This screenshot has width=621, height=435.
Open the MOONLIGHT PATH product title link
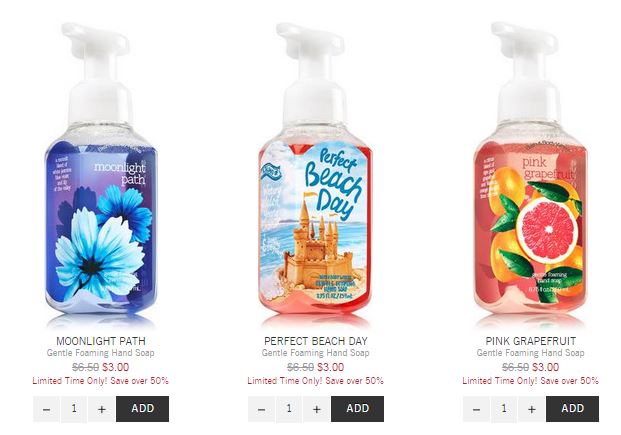[x=101, y=341]
